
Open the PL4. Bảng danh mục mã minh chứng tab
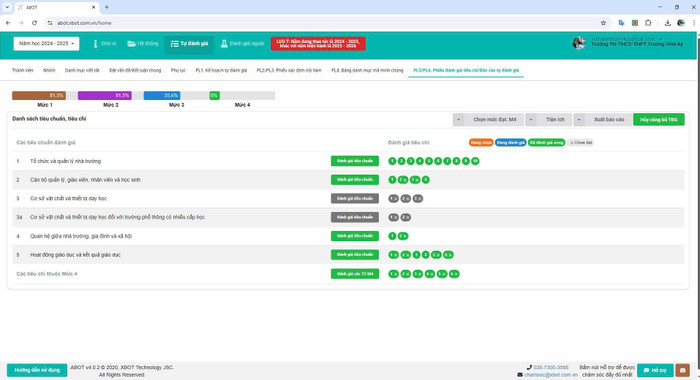tap(367, 71)
